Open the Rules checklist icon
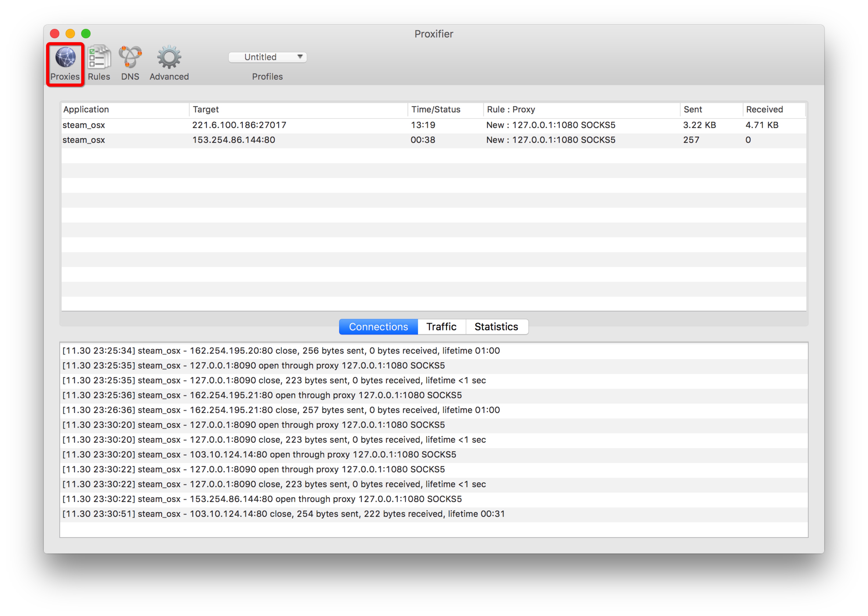The image size is (868, 616). (x=99, y=58)
